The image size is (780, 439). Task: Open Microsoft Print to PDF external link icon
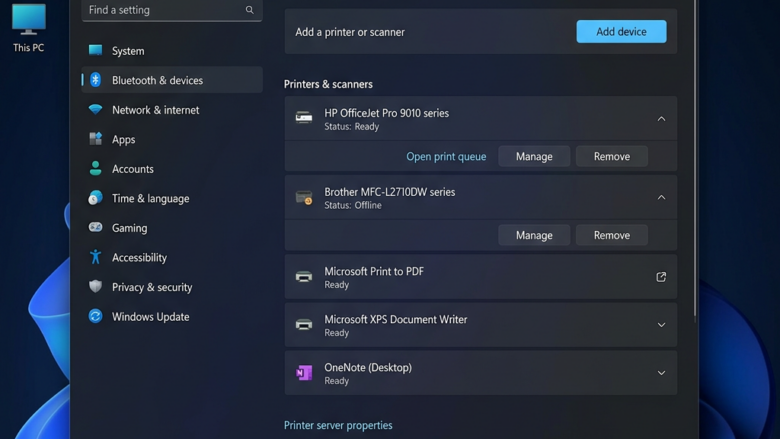coord(661,277)
